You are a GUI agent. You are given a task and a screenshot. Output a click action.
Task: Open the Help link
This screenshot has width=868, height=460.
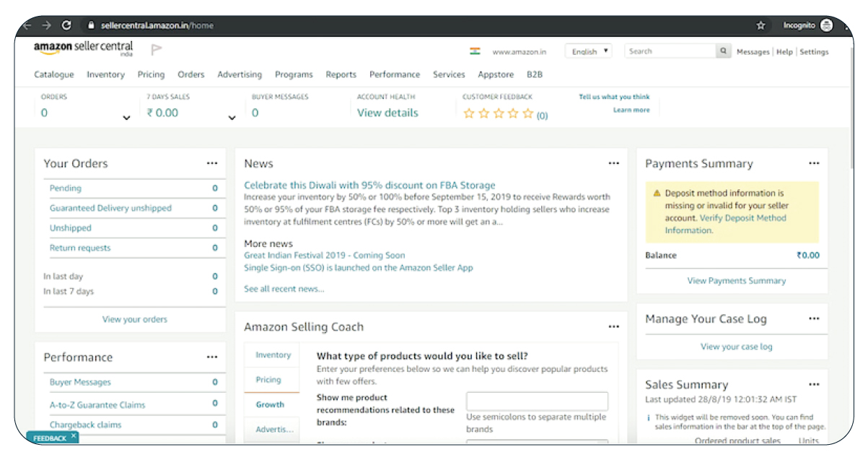click(x=784, y=52)
